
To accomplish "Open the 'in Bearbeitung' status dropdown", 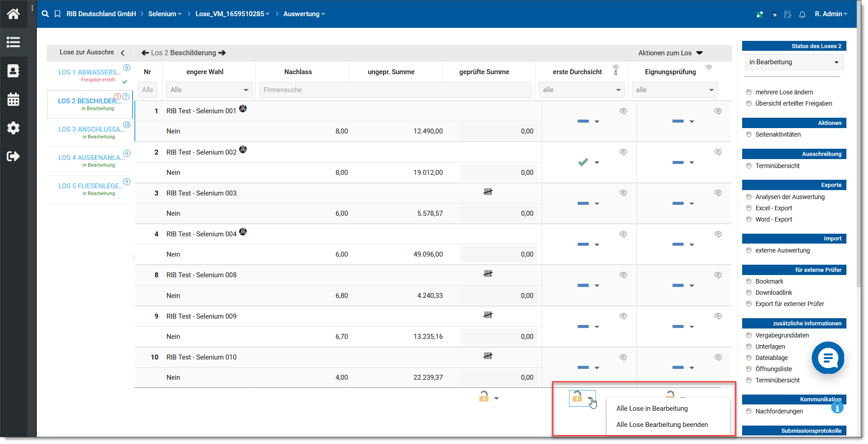I will (x=794, y=62).
